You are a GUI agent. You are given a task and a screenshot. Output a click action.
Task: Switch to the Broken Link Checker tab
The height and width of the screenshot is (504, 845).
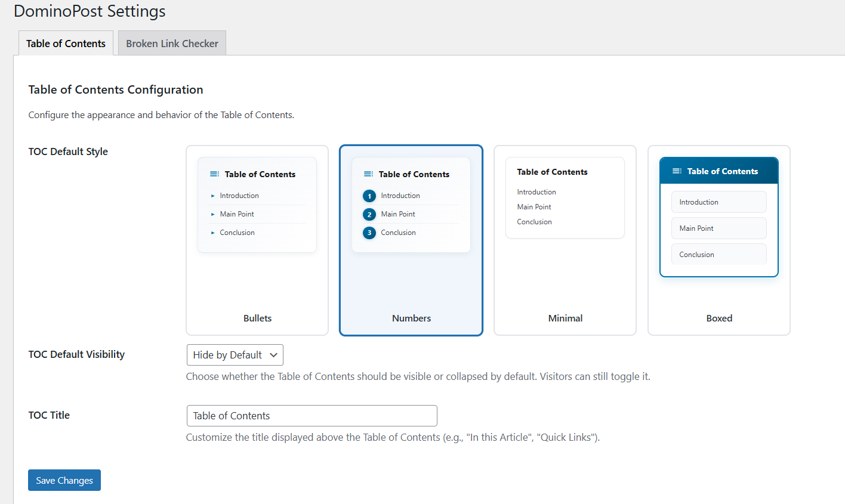click(172, 44)
